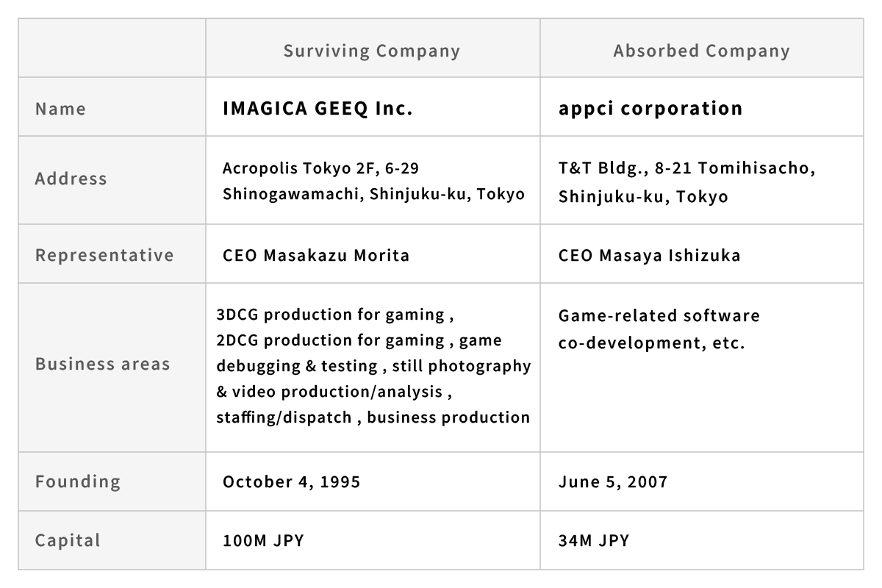This screenshot has height=588, width=882.
Task: Click the Capital row label
Action: tap(68, 540)
